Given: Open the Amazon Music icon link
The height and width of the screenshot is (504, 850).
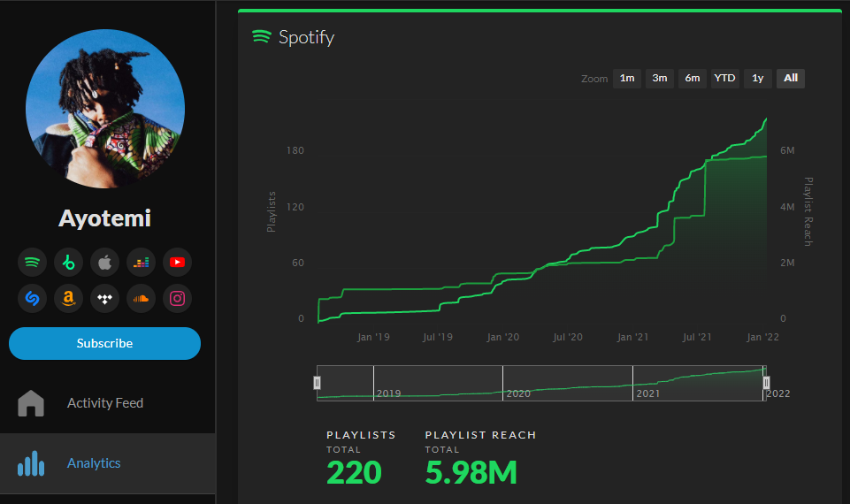Looking at the screenshot, I should tap(68, 299).
